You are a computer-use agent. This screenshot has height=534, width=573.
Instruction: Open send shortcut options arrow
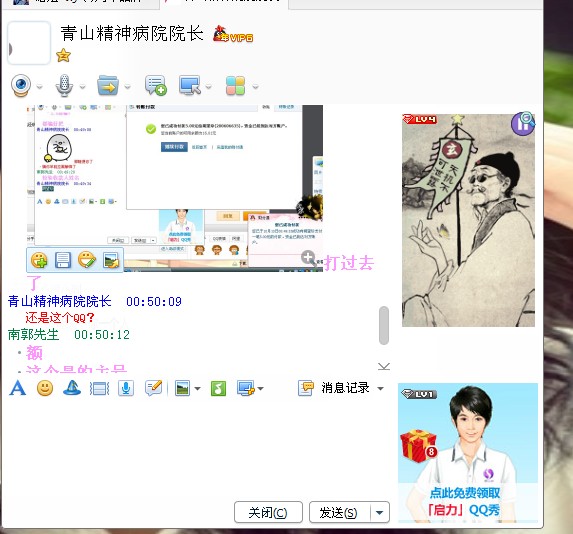[x=380, y=512]
